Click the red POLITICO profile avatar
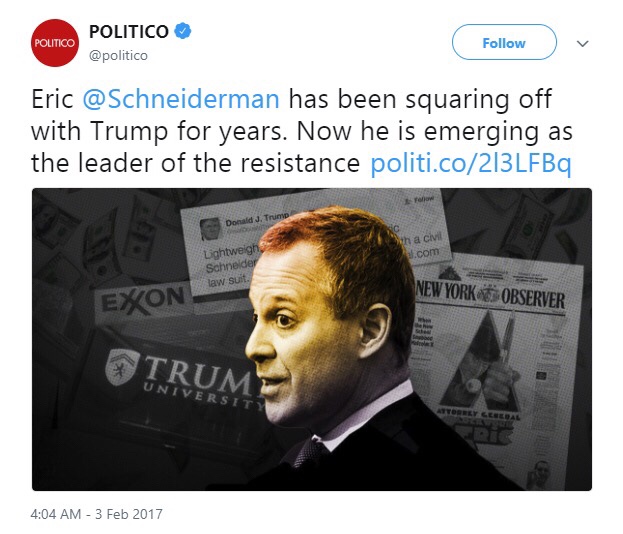 54,44
